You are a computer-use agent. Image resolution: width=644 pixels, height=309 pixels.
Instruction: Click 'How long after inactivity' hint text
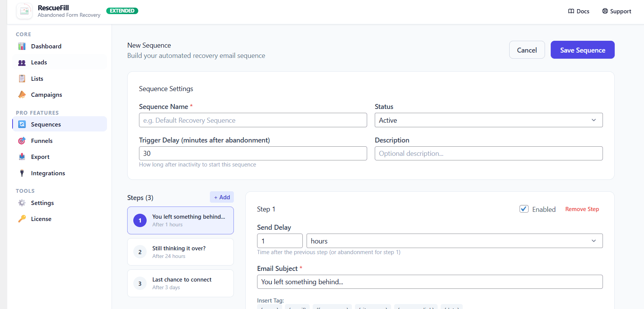[x=197, y=165]
